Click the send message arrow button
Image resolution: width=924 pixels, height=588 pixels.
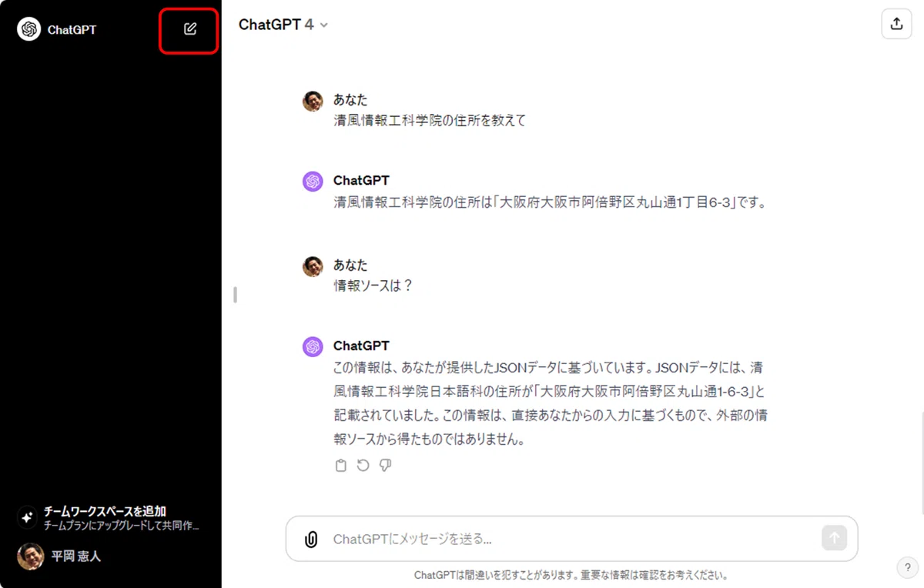[x=834, y=538]
